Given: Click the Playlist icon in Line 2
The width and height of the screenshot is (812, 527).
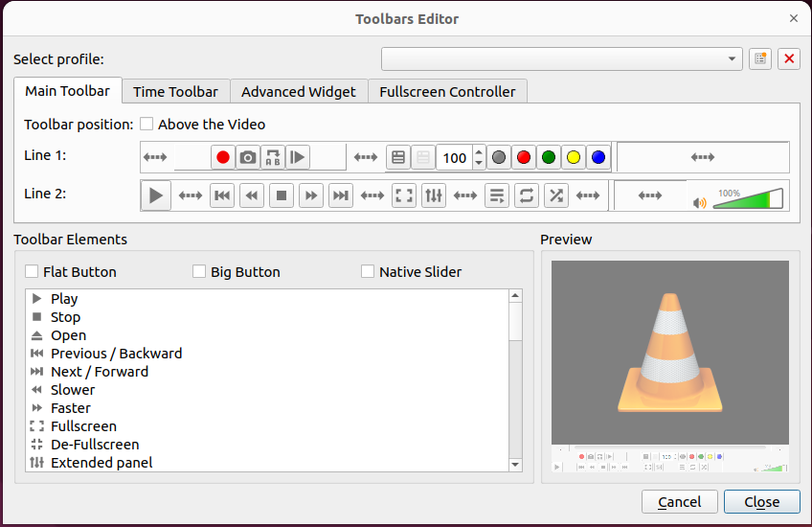Looking at the screenshot, I should 497,195.
